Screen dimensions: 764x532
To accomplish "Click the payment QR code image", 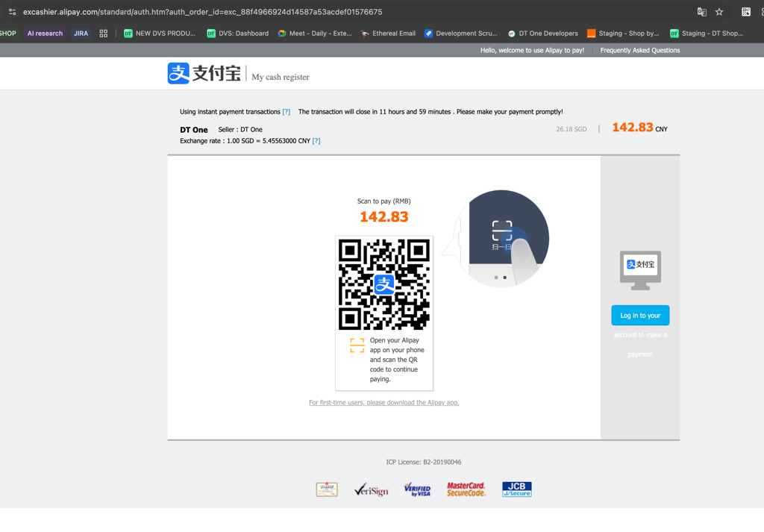I will click(x=384, y=284).
